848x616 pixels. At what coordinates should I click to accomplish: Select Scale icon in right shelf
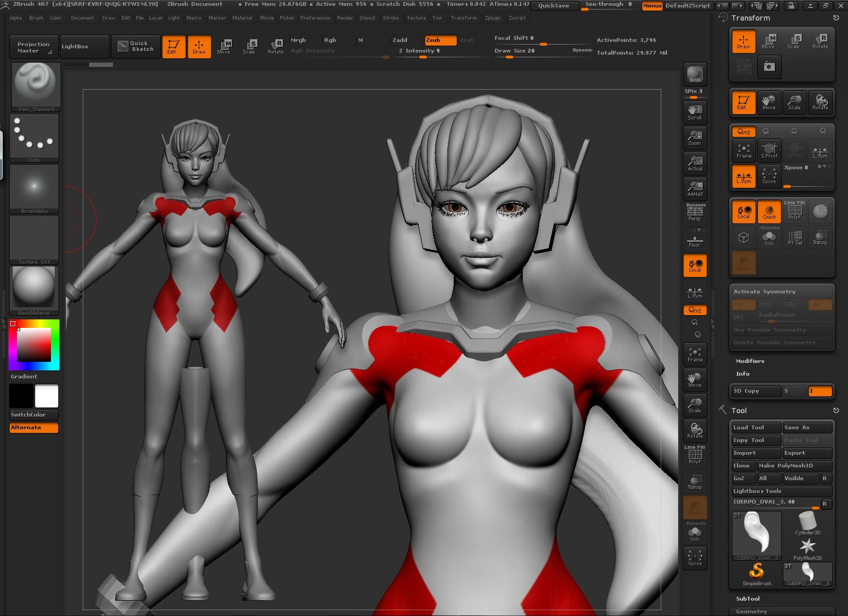click(x=695, y=405)
